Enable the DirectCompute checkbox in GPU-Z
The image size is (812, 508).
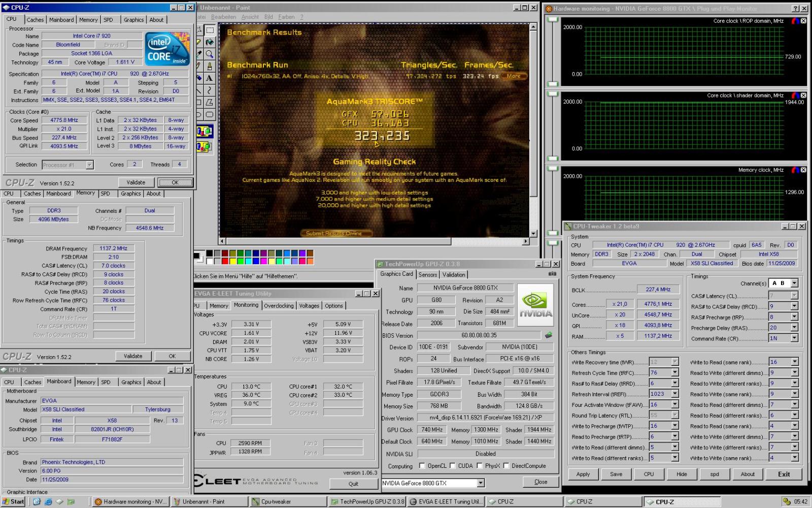tap(506, 466)
